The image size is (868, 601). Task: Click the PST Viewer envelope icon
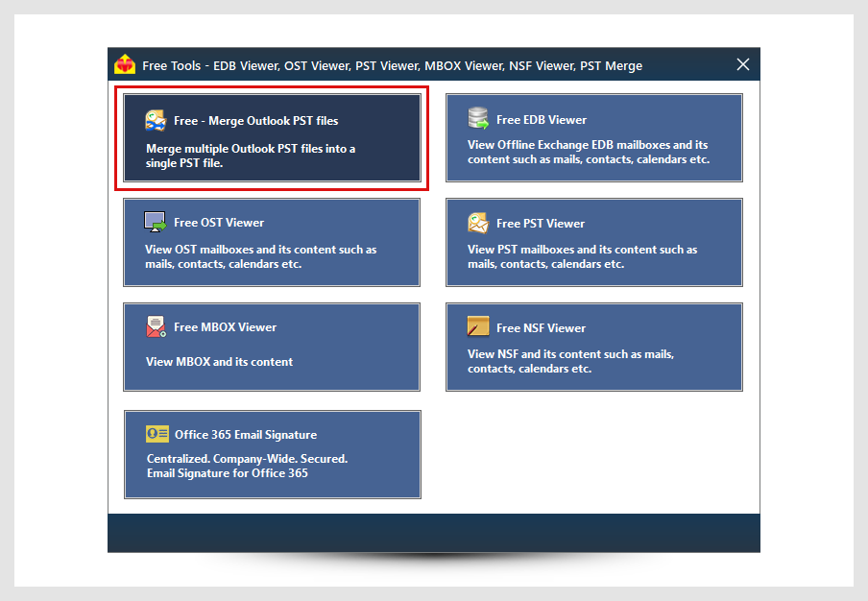[x=478, y=223]
